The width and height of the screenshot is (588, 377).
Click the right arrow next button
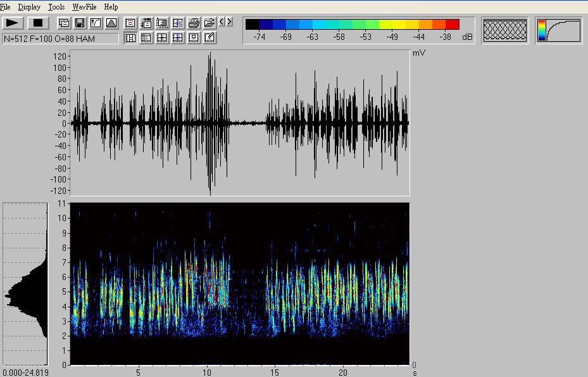(x=229, y=22)
